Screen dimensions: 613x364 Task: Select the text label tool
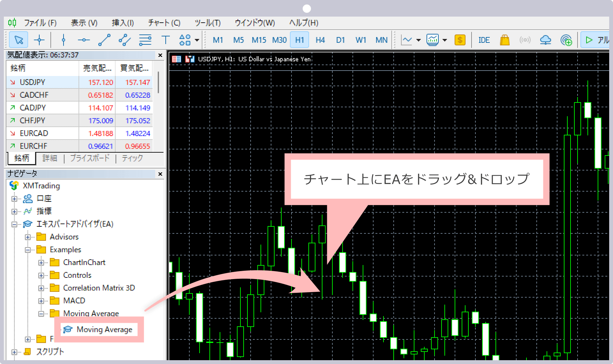(x=165, y=40)
